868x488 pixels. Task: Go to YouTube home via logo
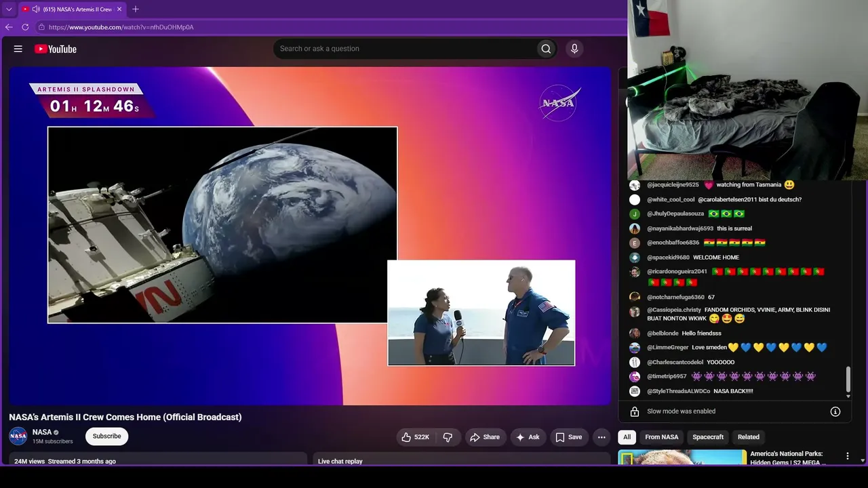[56, 49]
